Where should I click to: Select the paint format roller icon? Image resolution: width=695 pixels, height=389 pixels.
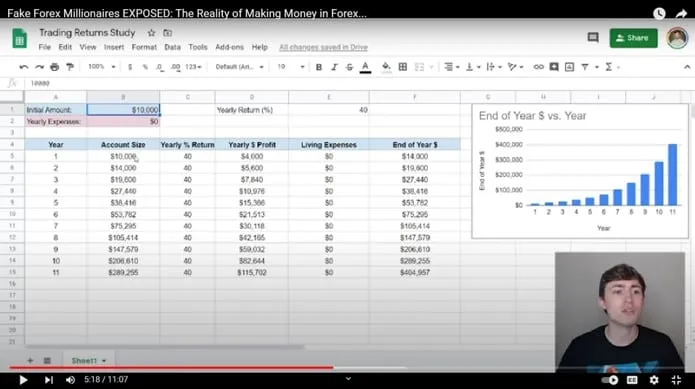click(70, 67)
